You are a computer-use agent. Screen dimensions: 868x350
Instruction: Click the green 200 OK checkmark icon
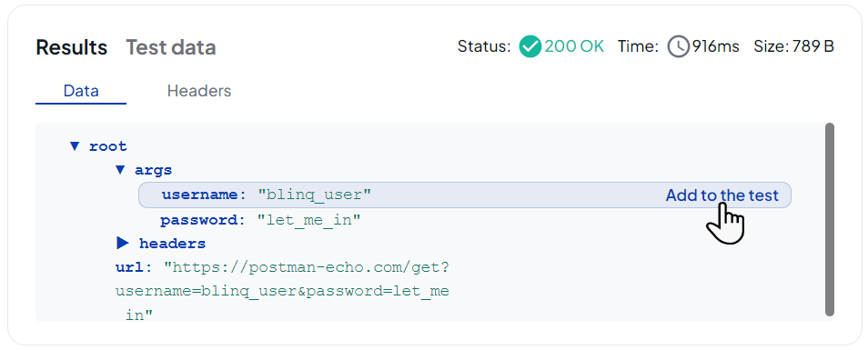530,47
